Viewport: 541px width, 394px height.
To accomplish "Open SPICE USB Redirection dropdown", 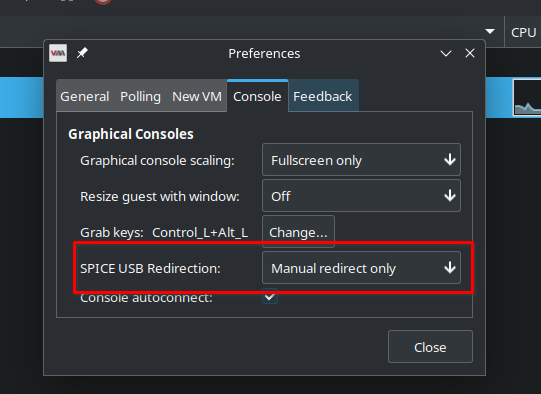I will (x=361, y=268).
